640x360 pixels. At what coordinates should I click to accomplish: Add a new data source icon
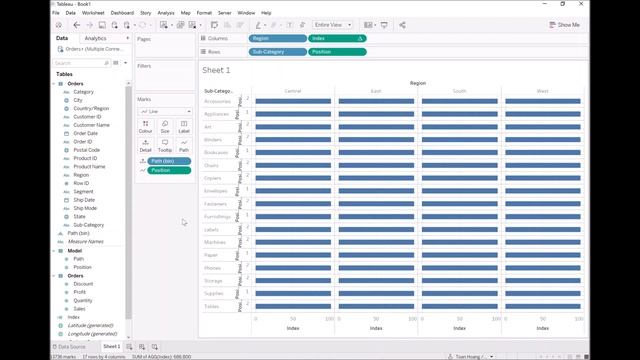(114, 25)
